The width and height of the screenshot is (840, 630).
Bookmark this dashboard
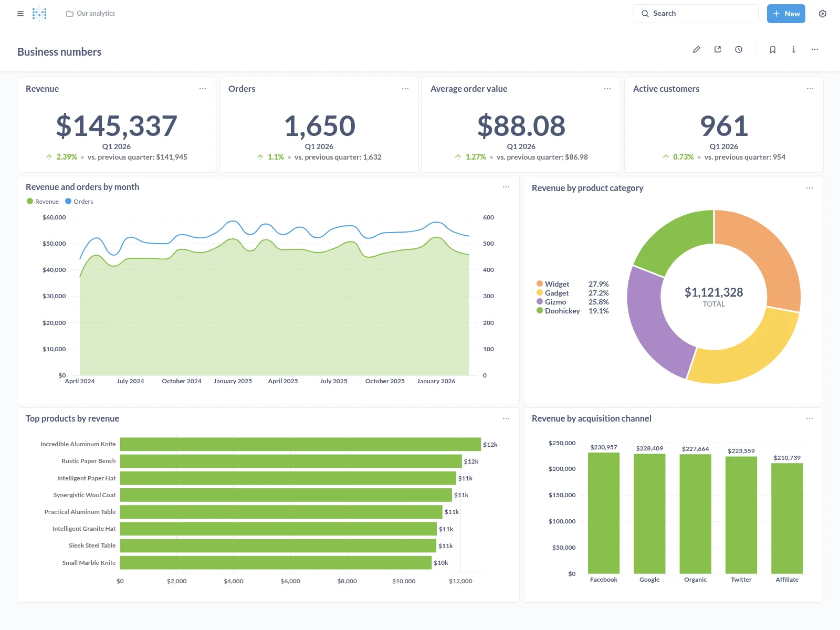(773, 49)
